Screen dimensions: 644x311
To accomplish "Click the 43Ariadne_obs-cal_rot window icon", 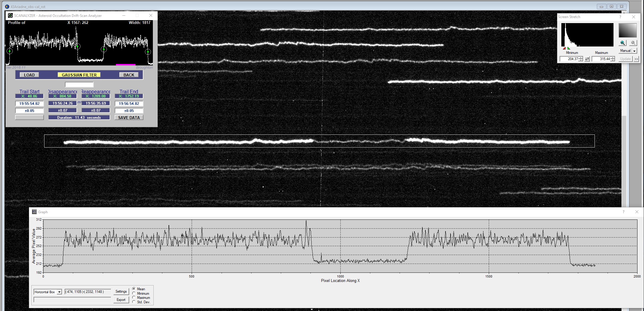I will click(7, 7).
